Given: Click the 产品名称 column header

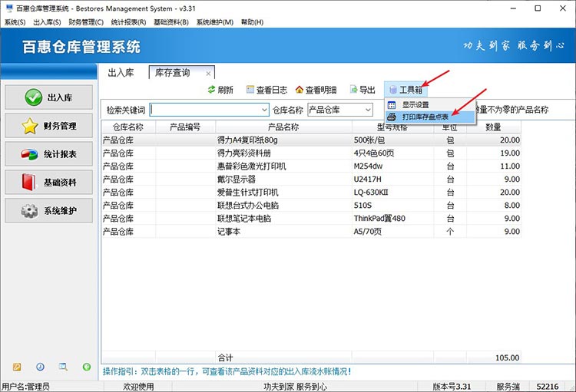Looking at the screenshot, I should [x=283, y=127].
